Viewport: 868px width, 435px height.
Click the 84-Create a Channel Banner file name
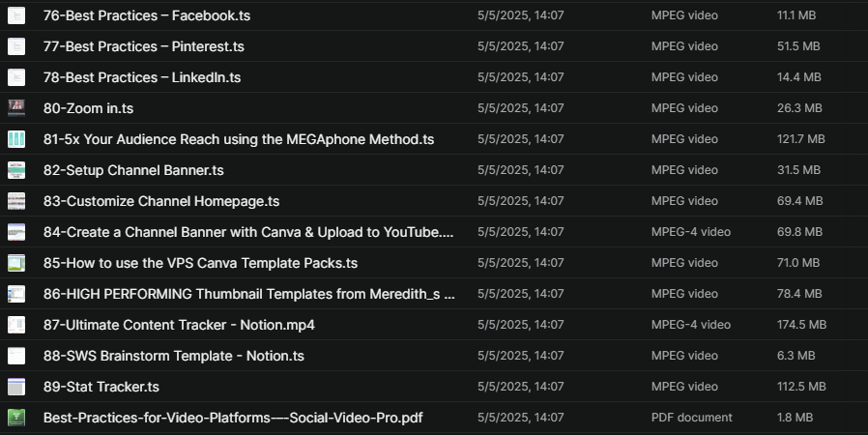(248, 232)
